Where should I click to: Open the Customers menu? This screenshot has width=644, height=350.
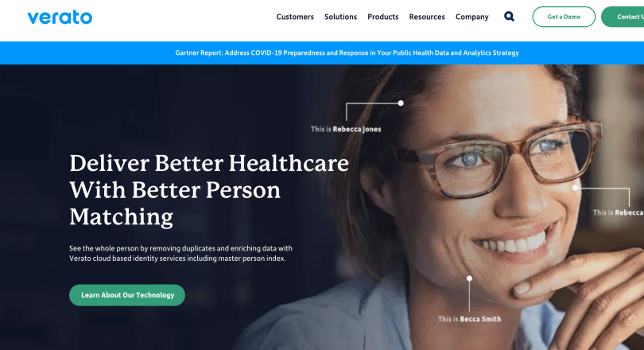[x=295, y=17]
